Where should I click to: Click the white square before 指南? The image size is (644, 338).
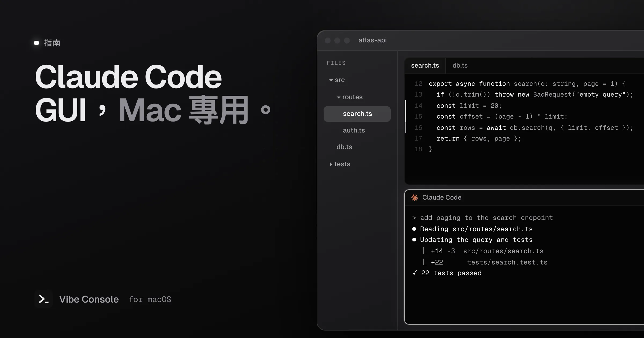(36, 43)
